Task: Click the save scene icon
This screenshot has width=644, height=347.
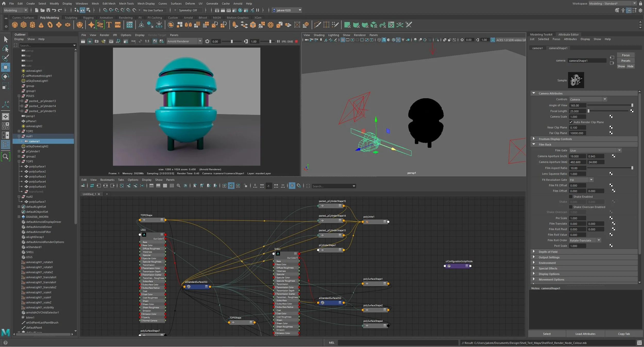Action: 48,10
